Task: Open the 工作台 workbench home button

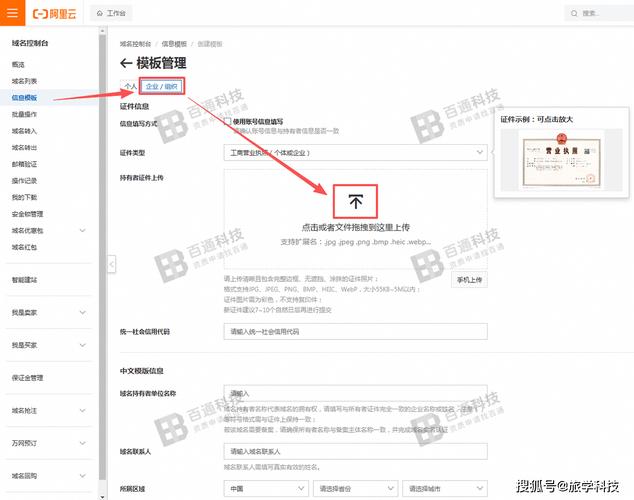Action: click(111, 13)
